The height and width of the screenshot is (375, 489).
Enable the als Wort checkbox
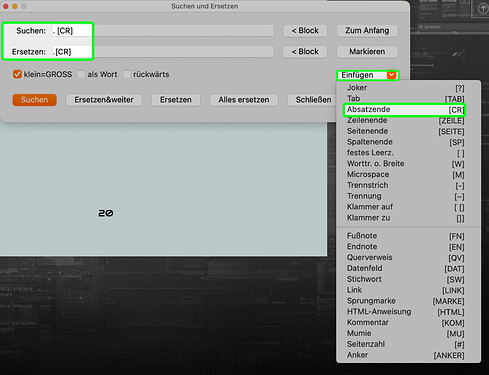click(x=81, y=74)
